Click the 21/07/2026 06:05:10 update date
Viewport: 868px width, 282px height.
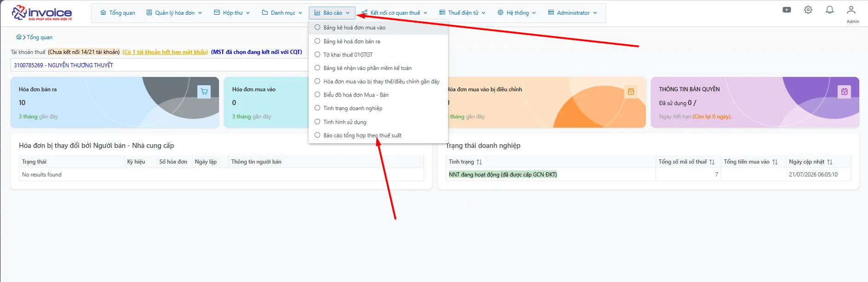813,175
